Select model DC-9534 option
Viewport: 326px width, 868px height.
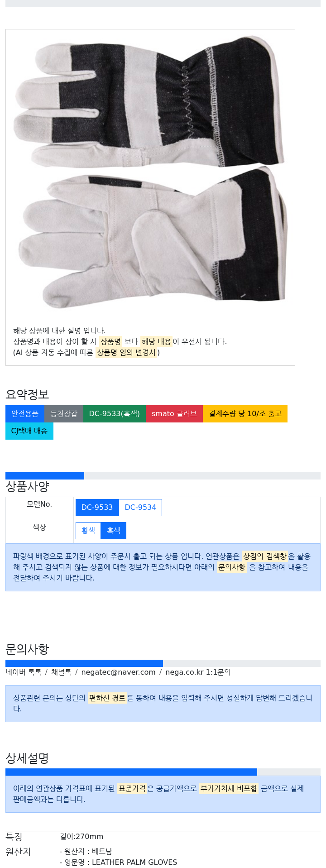point(140,507)
